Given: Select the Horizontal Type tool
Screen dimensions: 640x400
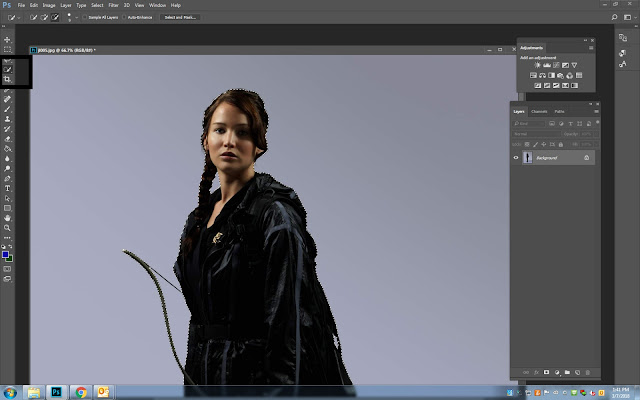Looking at the screenshot, I should (x=7, y=188).
